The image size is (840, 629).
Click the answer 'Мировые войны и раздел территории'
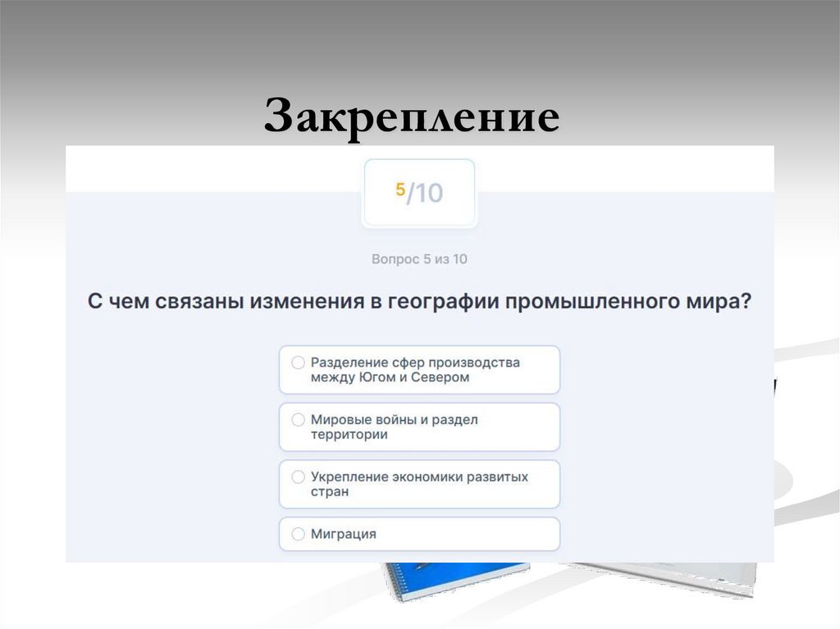[418, 427]
